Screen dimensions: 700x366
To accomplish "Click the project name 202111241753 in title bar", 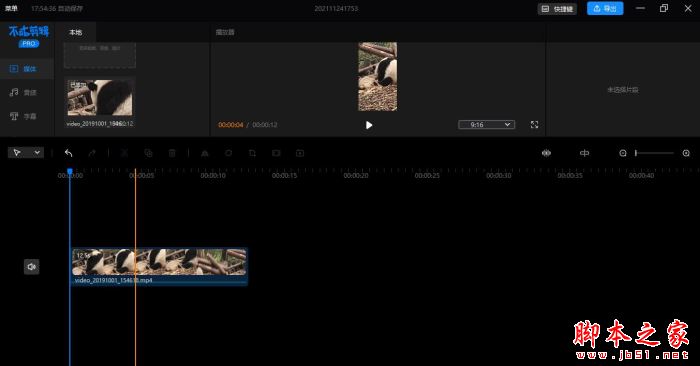I will [336, 8].
